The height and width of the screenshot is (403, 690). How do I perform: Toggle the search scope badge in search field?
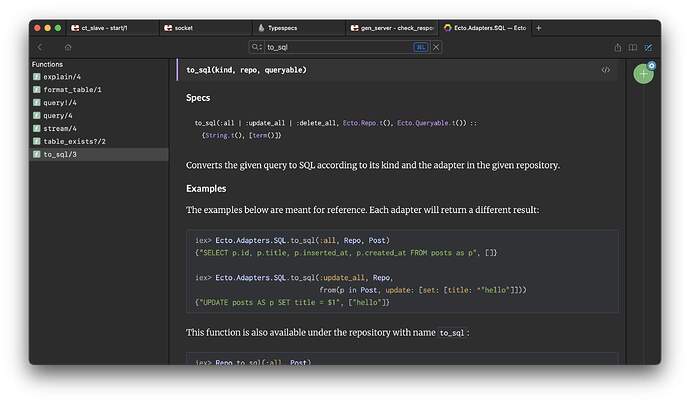pyautogui.click(x=420, y=47)
